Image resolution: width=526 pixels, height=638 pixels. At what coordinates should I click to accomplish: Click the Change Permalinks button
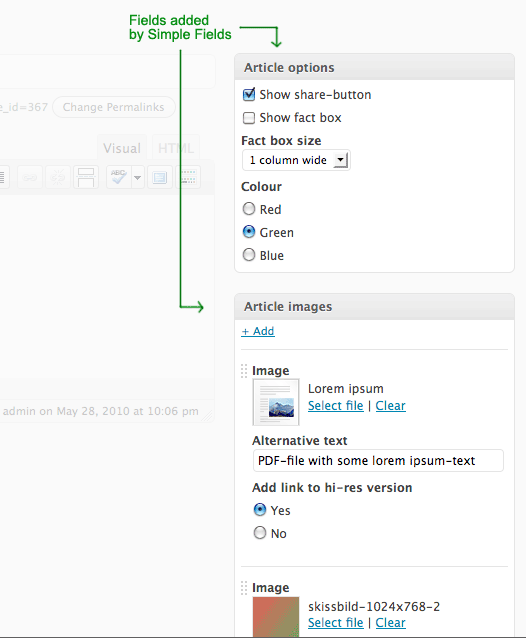tap(114, 107)
